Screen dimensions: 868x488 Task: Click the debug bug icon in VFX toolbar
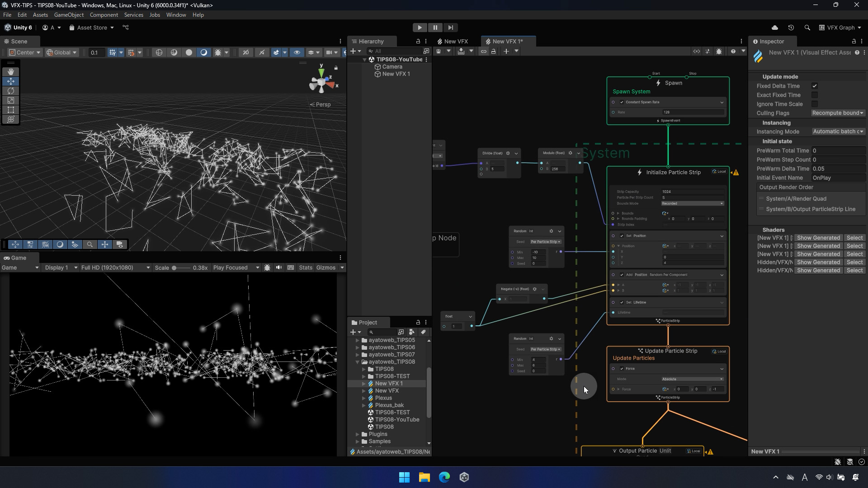(x=719, y=52)
